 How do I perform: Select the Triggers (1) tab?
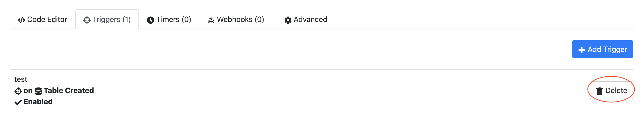tap(107, 19)
